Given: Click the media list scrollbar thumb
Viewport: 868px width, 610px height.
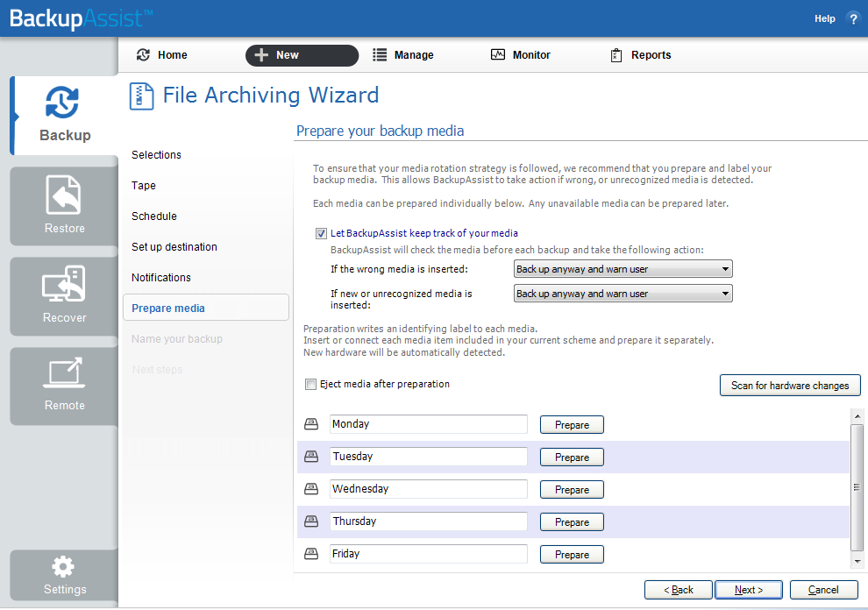Looking at the screenshot, I should [857, 487].
